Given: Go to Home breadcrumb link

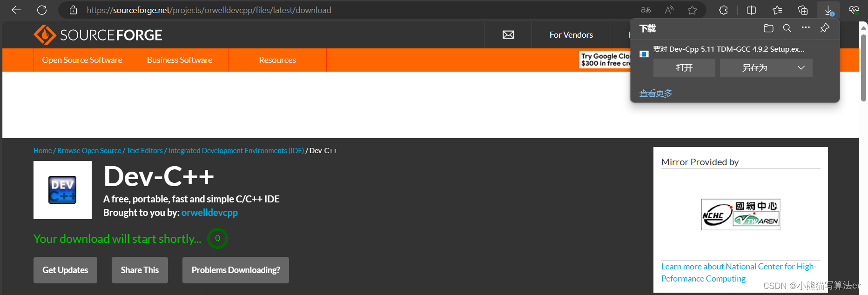Looking at the screenshot, I should [x=43, y=151].
